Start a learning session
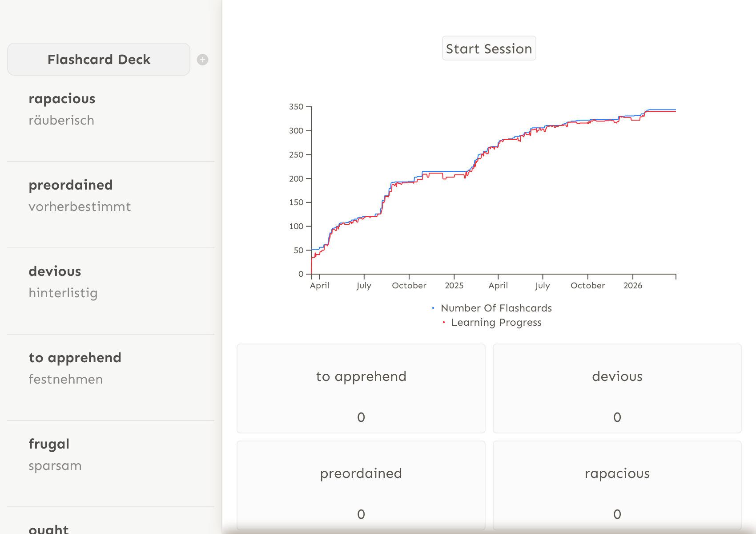Viewport: 756px width, 534px height. (x=489, y=49)
